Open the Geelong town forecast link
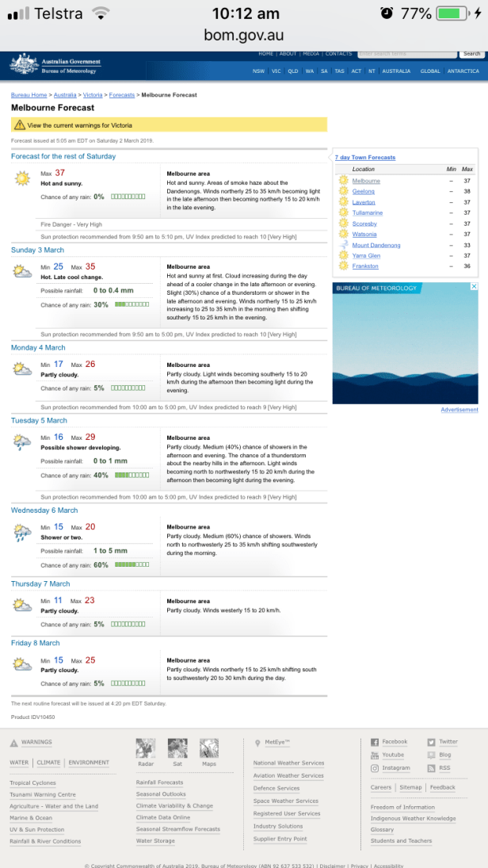 click(364, 192)
